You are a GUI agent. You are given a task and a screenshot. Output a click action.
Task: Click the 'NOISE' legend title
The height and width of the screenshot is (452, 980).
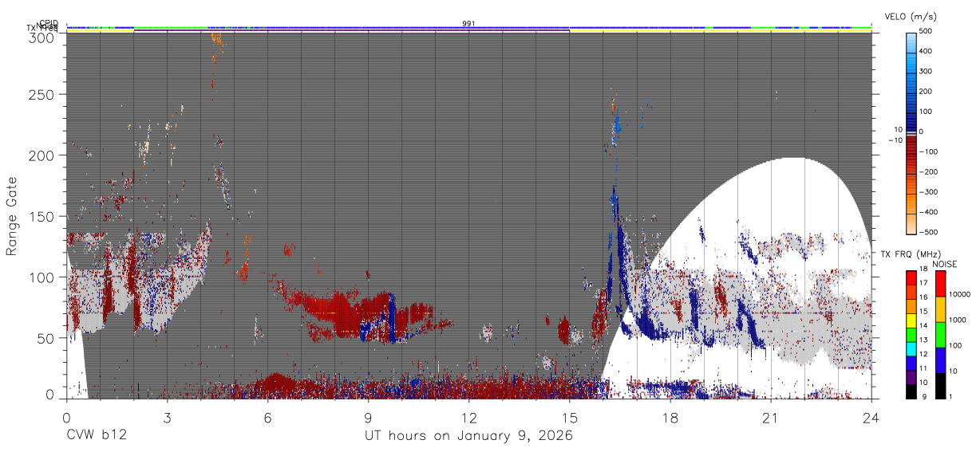click(945, 264)
